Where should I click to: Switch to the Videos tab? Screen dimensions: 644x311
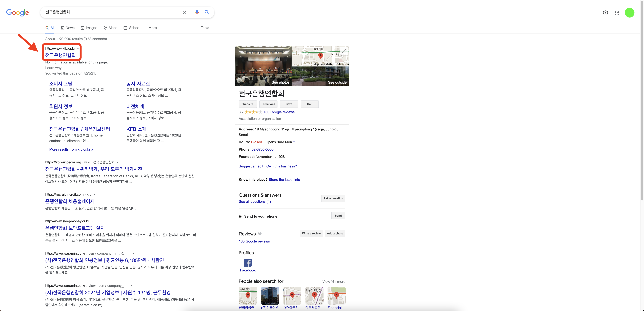click(x=131, y=28)
